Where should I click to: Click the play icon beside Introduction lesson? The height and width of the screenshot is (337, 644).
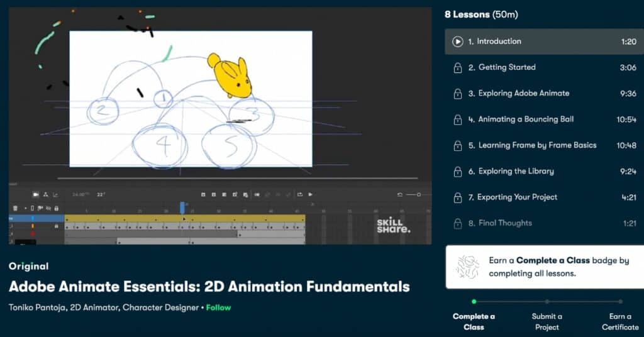458,42
